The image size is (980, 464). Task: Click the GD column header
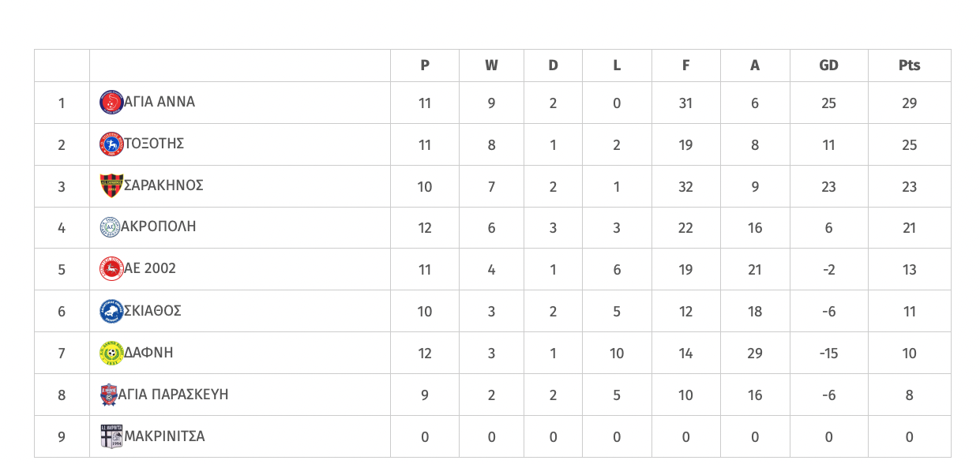[x=829, y=65]
